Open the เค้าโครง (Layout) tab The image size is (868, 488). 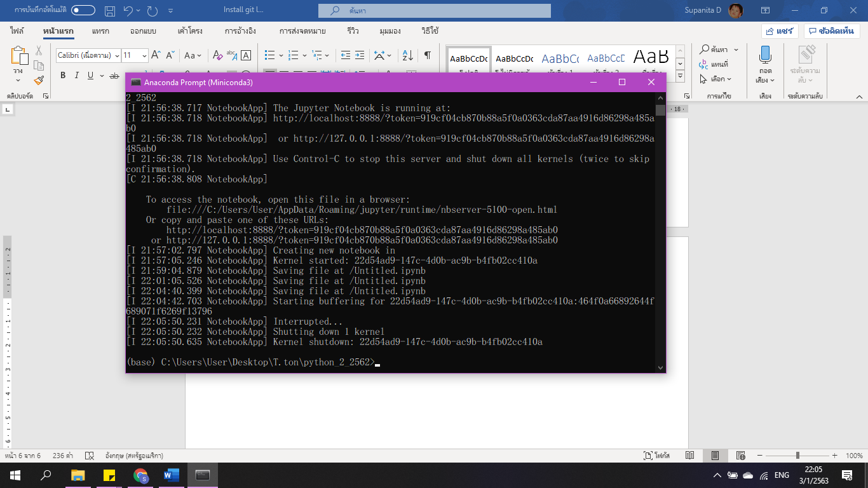pyautogui.click(x=190, y=31)
